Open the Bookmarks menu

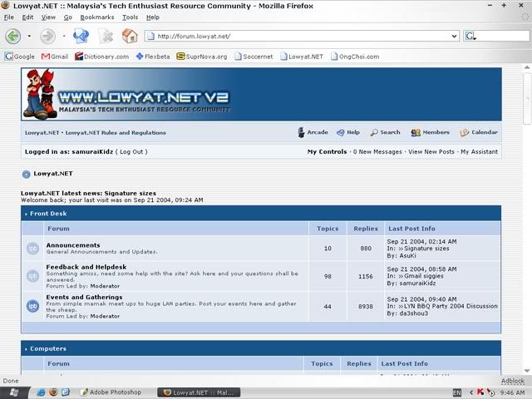click(x=97, y=17)
